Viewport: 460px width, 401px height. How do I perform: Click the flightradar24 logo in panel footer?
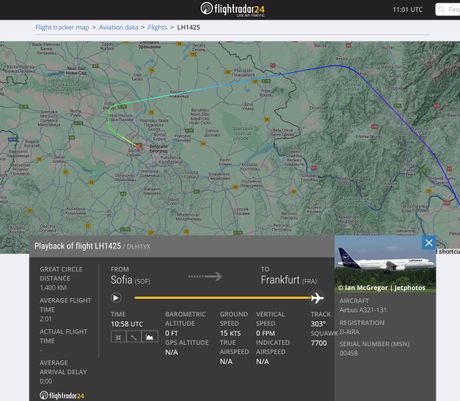click(x=62, y=396)
